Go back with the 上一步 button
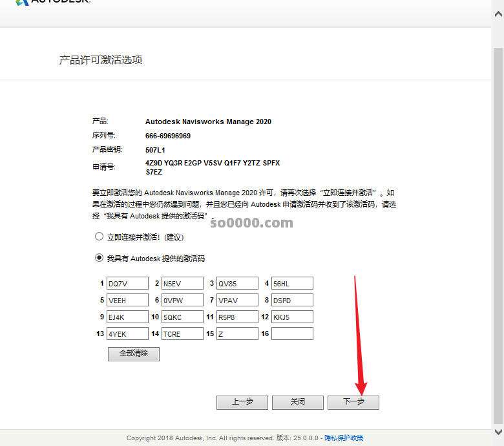504x446 pixels. click(242, 402)
